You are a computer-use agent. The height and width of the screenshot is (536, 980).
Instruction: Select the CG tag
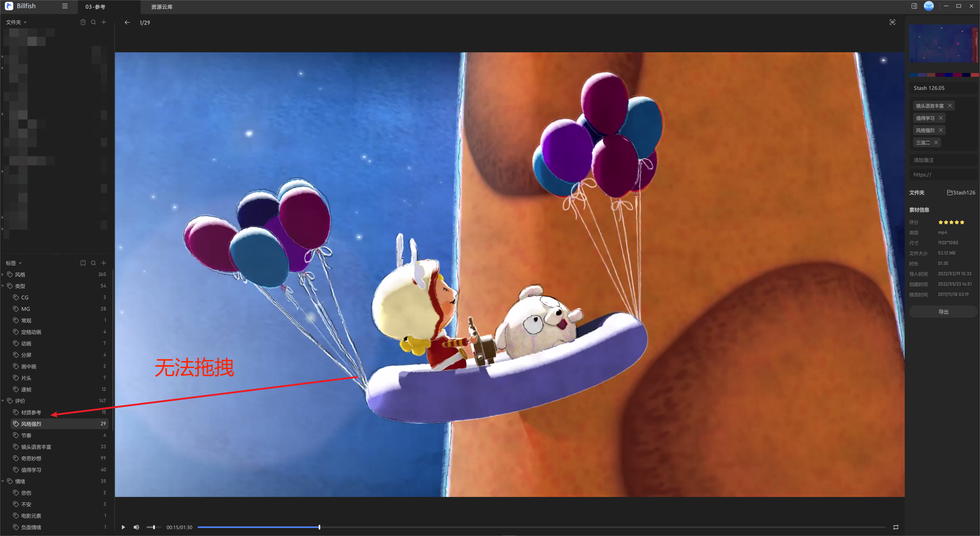pyautogui.click(x=60, y=297)
